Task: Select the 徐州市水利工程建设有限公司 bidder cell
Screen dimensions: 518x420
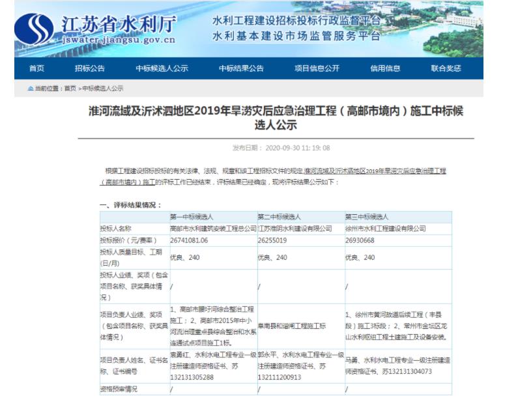Action: (386, 229)
